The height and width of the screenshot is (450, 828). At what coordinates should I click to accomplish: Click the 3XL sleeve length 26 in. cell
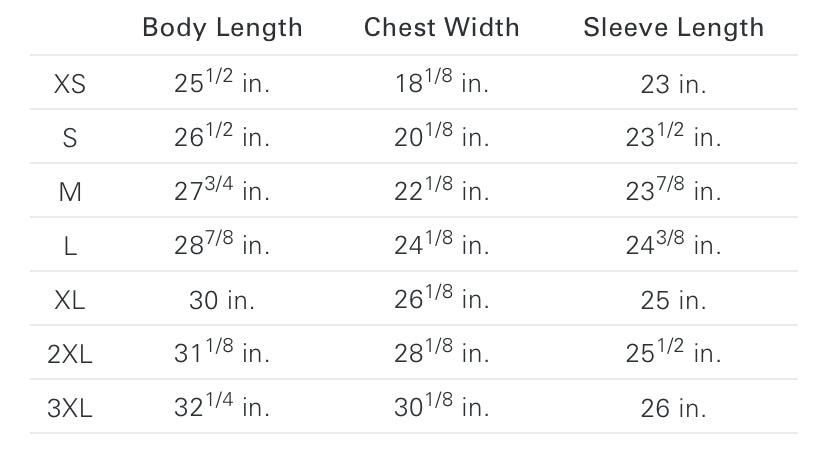[674, 407]
